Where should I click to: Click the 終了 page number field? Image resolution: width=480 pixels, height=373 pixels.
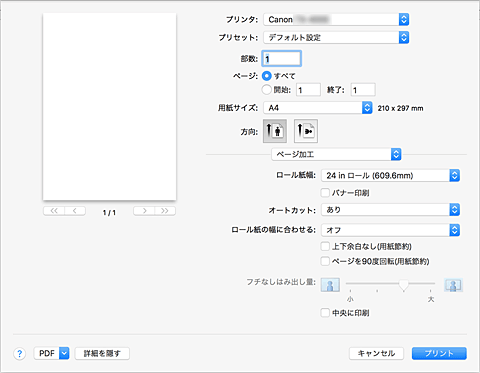tap(363, 90)
